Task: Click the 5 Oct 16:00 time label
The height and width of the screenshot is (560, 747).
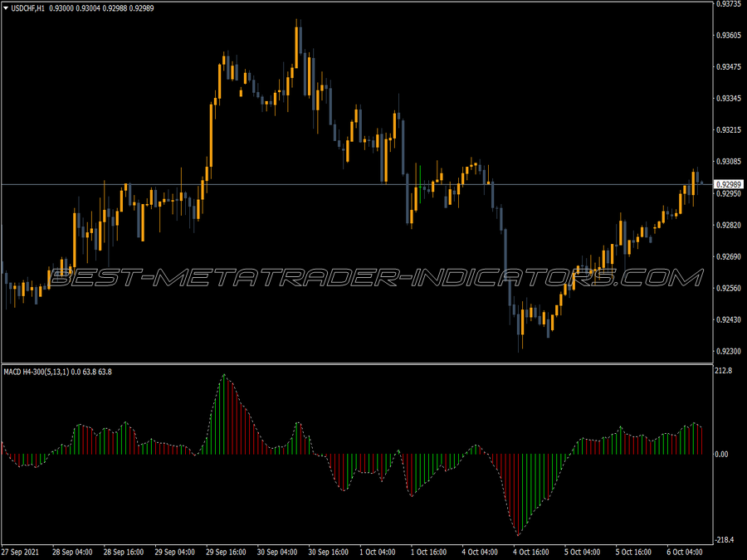Action: 633,552
